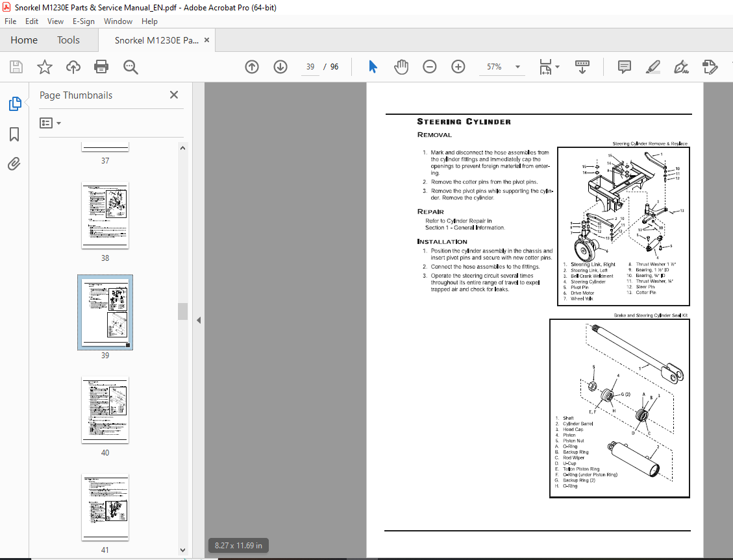733x560 pixels.
Task: Open the stamp tool
Action: (710, 67)
